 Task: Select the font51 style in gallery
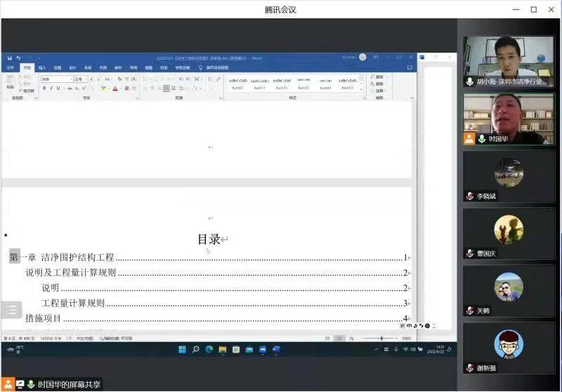(347, 84)
